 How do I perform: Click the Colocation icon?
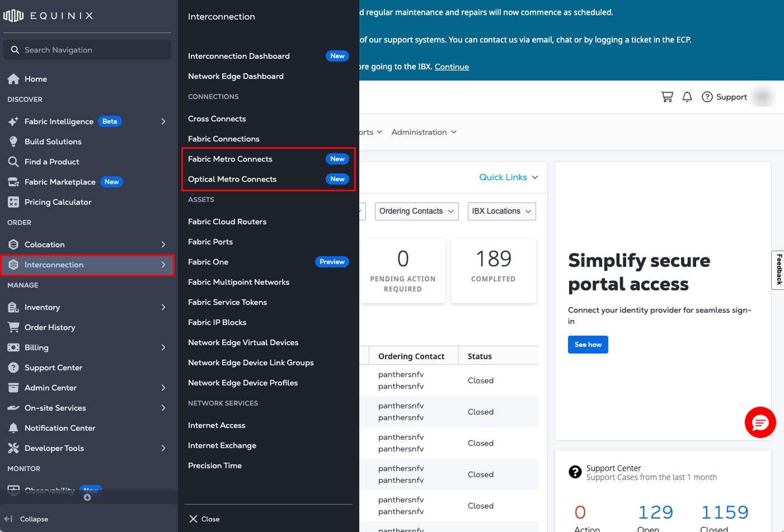(13, 244)
